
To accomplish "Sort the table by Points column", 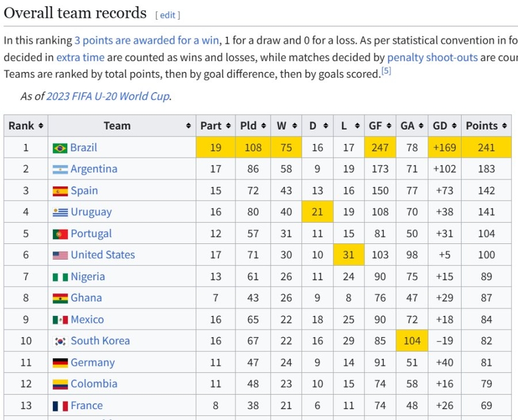I will pos(486,126).
